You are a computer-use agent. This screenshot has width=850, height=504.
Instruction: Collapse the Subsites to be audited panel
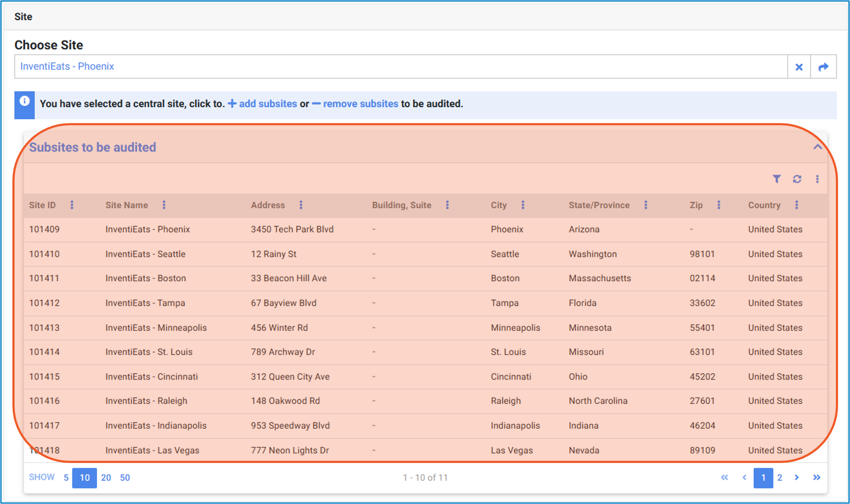click(818, 147)
